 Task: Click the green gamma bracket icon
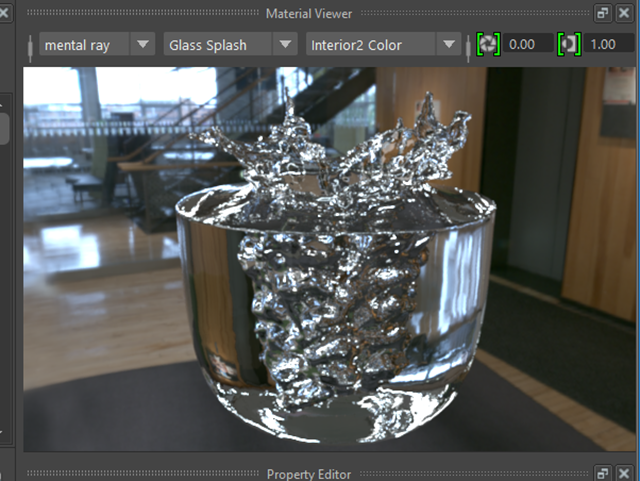569,44
